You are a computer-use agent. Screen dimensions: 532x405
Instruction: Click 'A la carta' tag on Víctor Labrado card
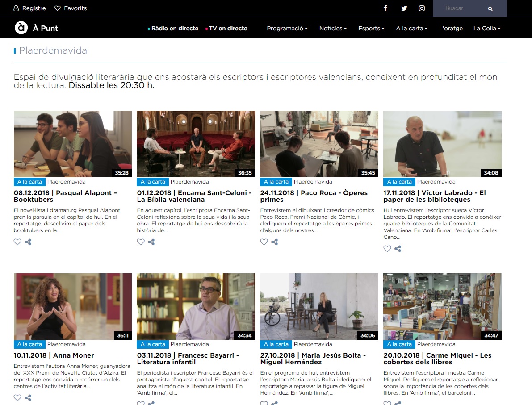pos(399,181)
